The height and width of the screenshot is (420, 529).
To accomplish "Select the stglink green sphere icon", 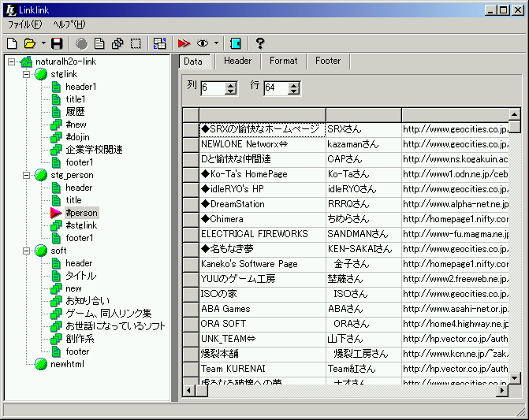I will coord(41,74).
